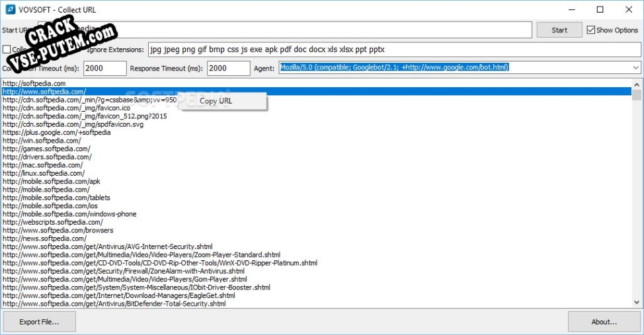This screenshot has height=335, width=644.
Task: Select the Zoom-Player-Standard.shtml row
Action: click(316, 254)
